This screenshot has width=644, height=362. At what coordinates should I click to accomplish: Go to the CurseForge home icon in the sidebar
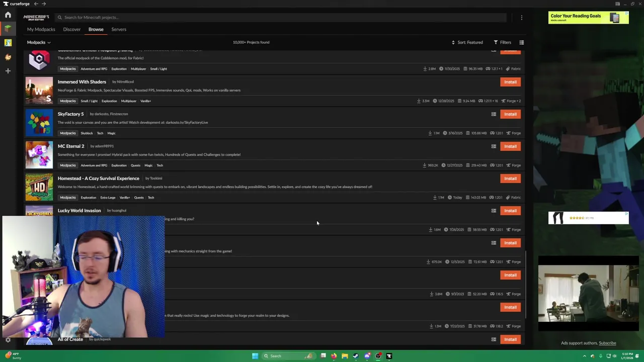pyautogui.click(x=8, y=15)
